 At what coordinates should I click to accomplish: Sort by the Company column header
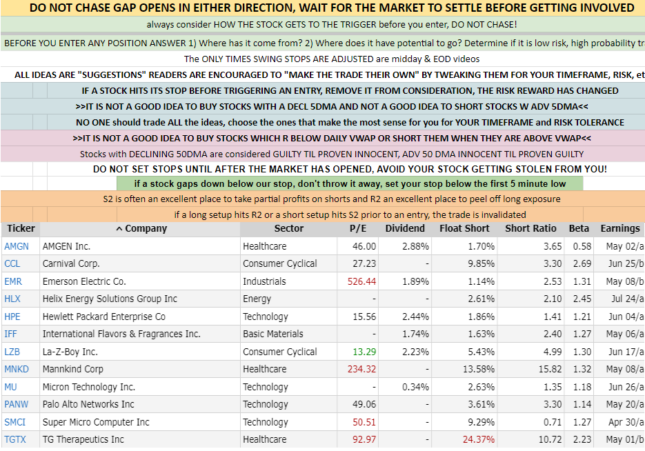pos(140,229)
